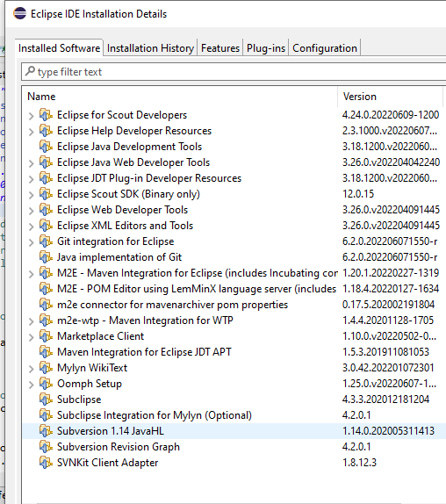Click the Marketplace Client feature icon
446x504 pixels.
[46, 336]
